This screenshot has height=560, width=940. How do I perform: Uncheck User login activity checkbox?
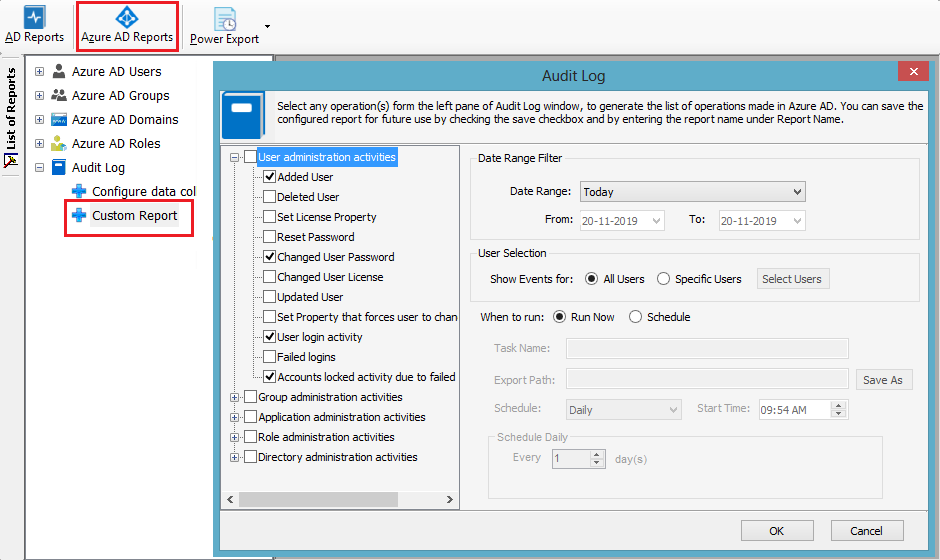point(270,337)
